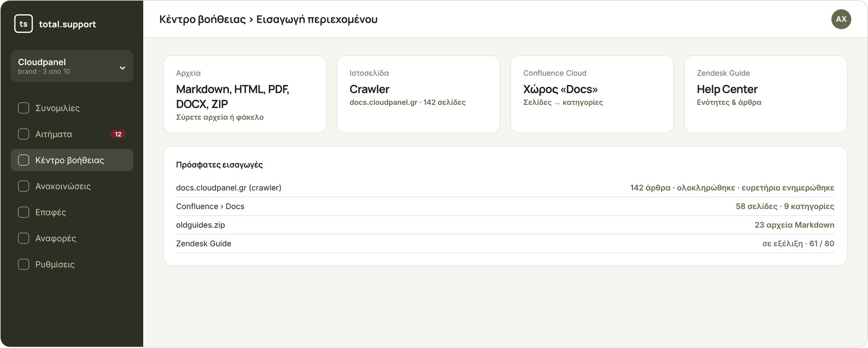Open the AX user avatar
This screenshot has width=868, height=348.
pos(841,19)
